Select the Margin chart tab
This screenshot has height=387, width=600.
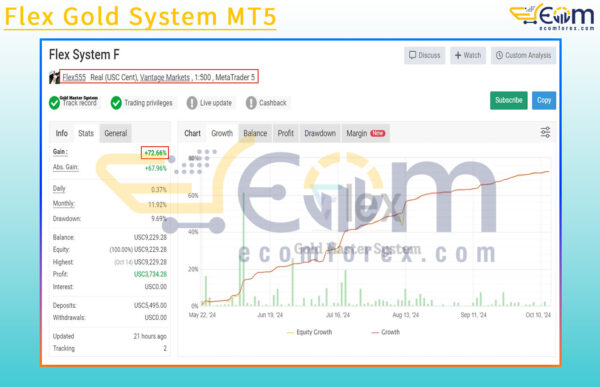coord(365,133)
